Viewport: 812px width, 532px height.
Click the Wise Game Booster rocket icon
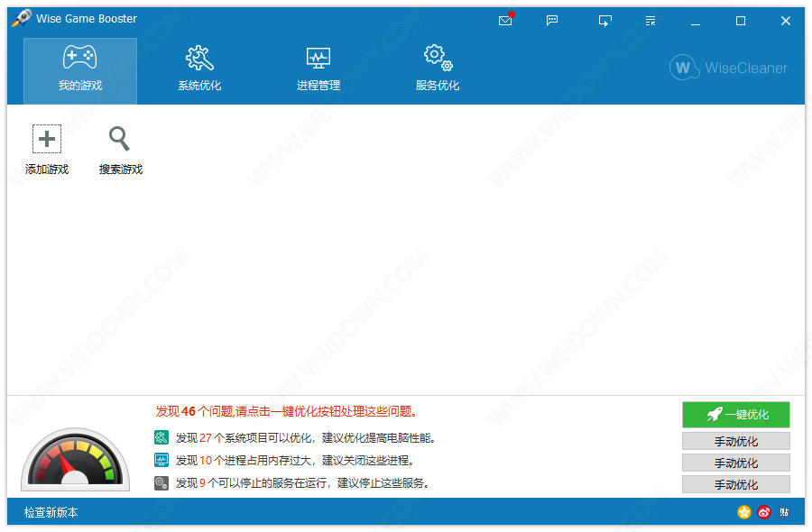[22, 18]
